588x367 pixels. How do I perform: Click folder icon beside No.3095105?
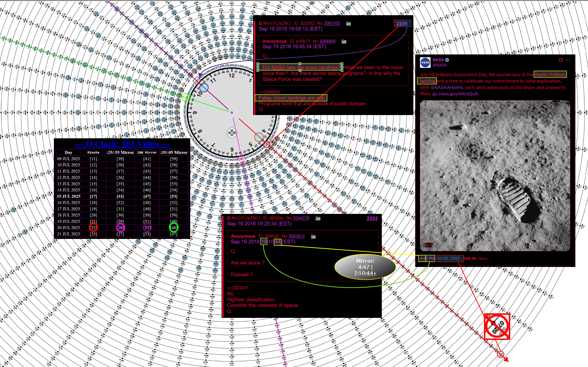[x=348, y=23]
